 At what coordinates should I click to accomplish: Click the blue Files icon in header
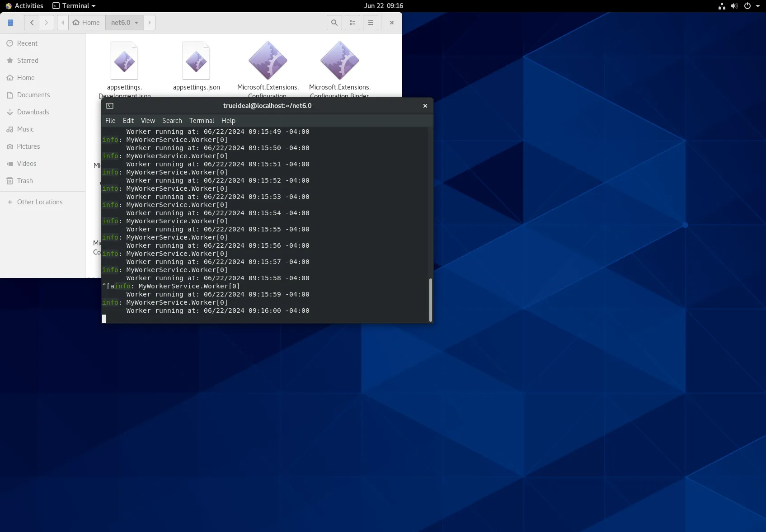coord(10,23)
